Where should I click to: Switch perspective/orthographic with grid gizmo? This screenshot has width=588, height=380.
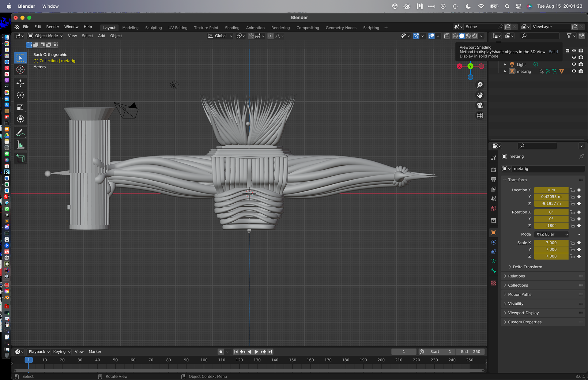(480, 115)
